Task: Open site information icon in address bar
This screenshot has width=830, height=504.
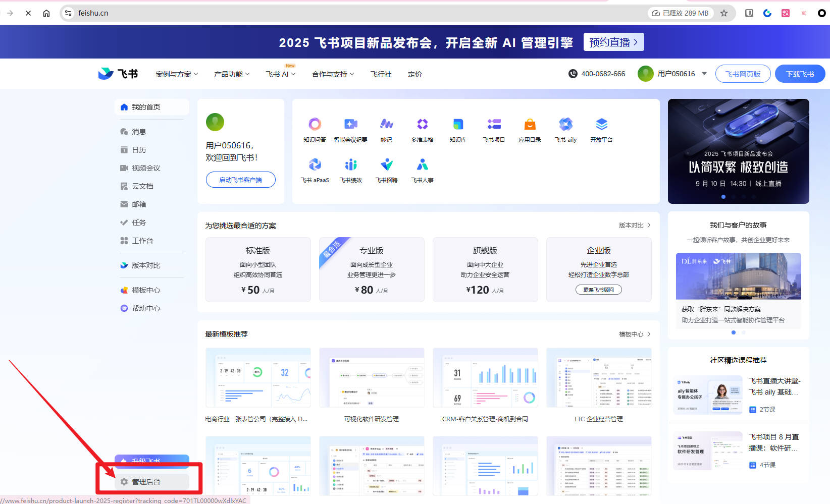Action: point(68,13)
